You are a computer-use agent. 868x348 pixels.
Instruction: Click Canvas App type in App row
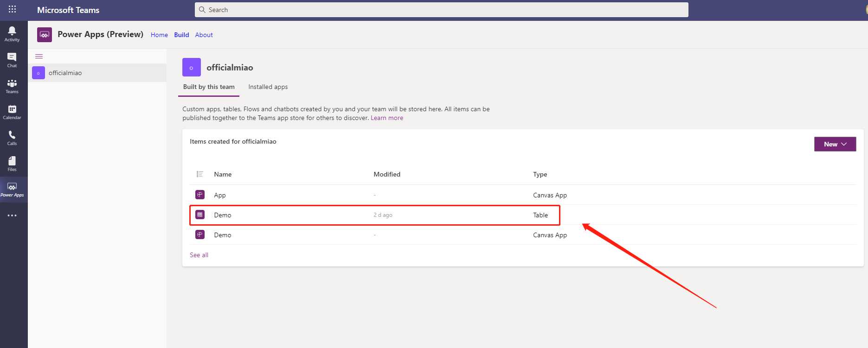pyautogui.click(x=550, y=195)
